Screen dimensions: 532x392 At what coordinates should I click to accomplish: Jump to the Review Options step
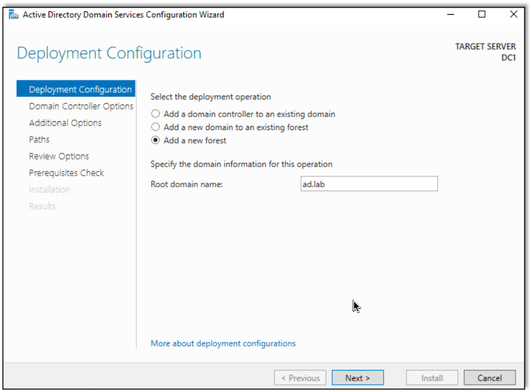point(59,156)
